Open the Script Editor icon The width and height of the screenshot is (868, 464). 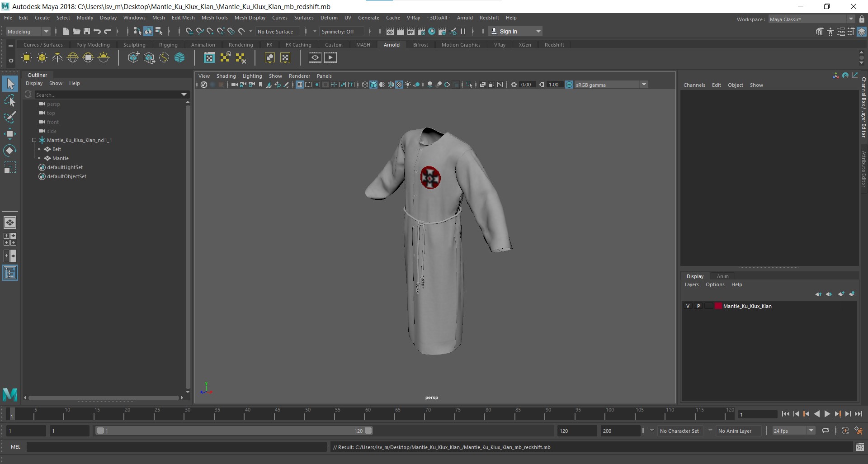tap(860, 447)
